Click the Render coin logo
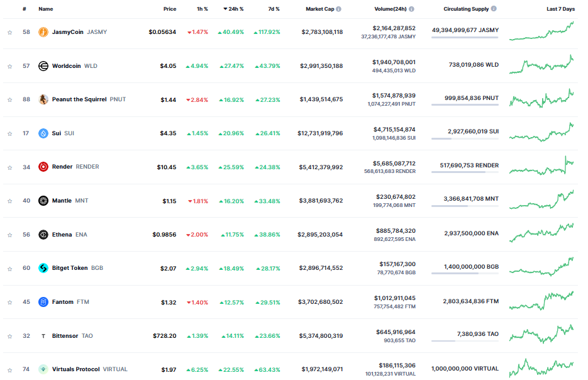588x380 pixels. [43, 167]
